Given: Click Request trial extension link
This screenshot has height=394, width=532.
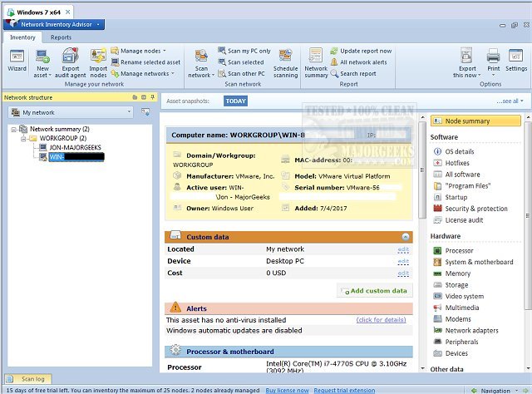Looking at the screenshot, I should click(x=344, y=391).
